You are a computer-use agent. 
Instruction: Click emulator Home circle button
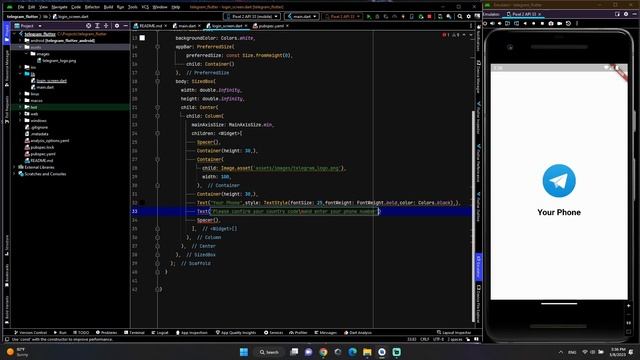(x=533, y=24)
